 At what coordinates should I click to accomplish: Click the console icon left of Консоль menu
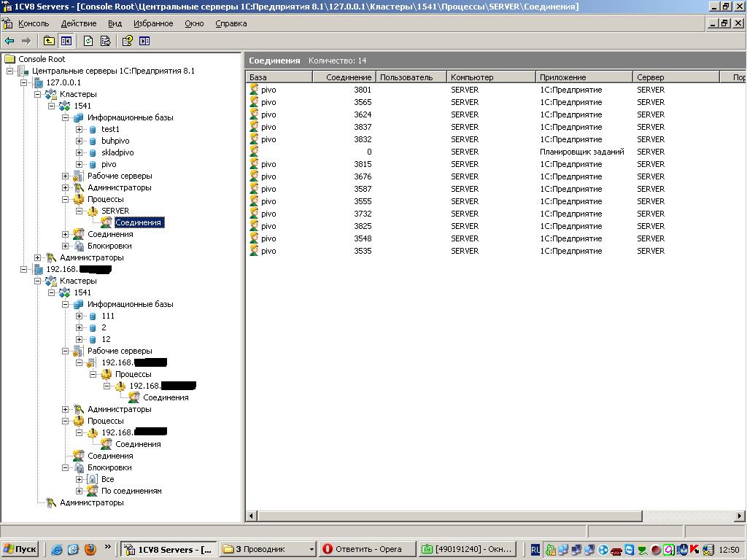click(x=7, y=23)
